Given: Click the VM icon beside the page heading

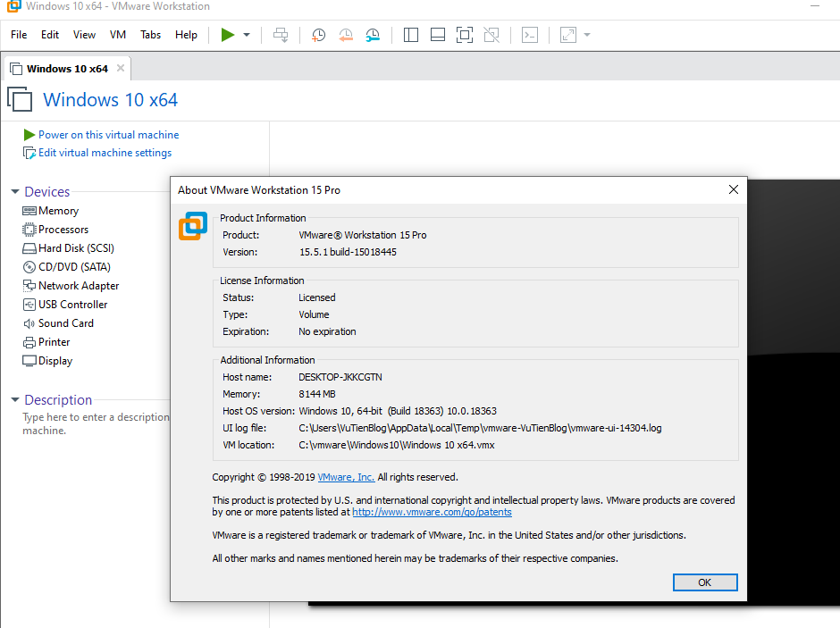Looking at the screenshot, I should [20, 99].
